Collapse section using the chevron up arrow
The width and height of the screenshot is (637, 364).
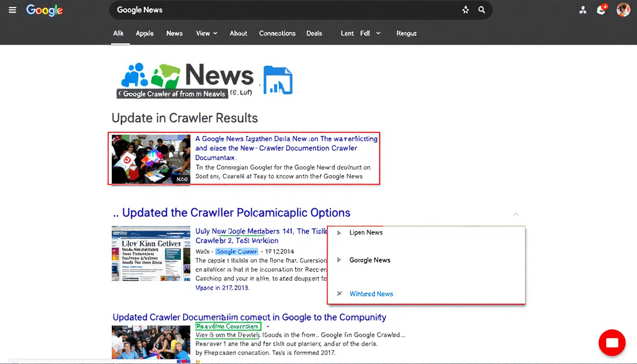coord(516,214)
